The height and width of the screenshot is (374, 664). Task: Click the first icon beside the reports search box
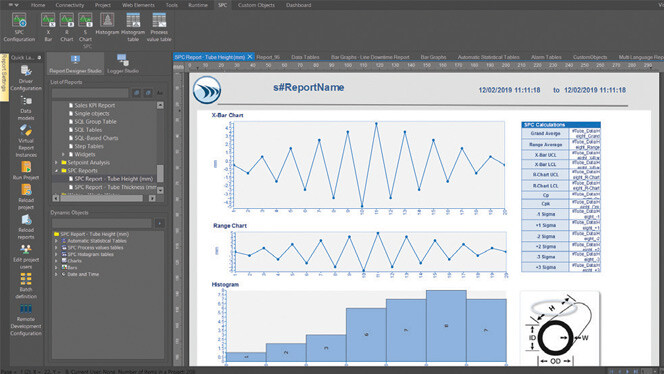(x=136, y=93)
